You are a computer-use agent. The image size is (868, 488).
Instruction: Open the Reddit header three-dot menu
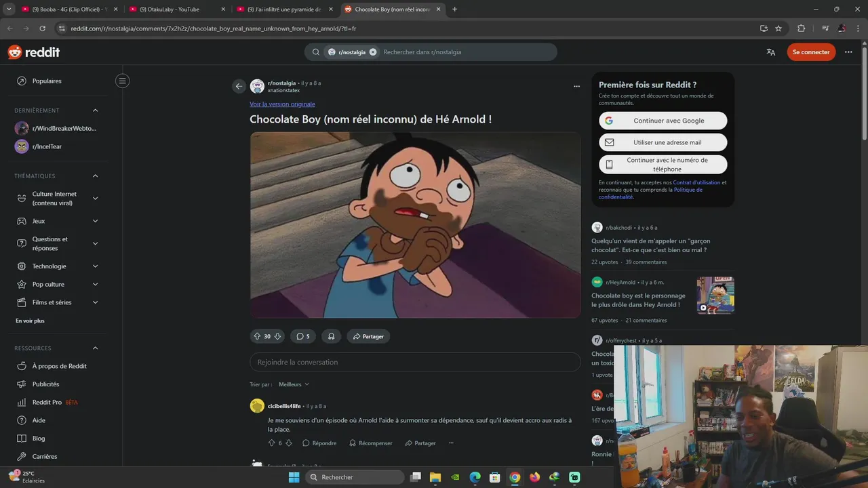coord(848,52)
